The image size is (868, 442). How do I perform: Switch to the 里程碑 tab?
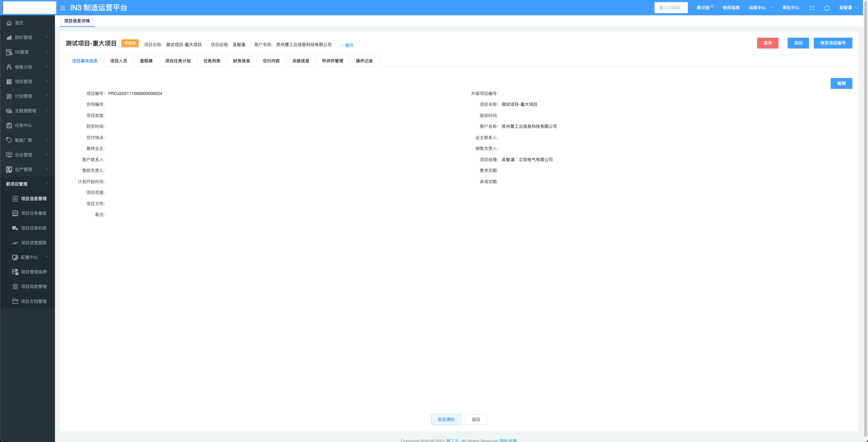146,61
